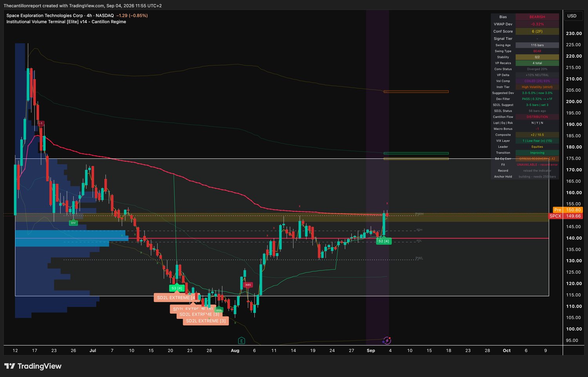Click the 200.00 price axis label
The image size is (588, 377).
(574, 102)
